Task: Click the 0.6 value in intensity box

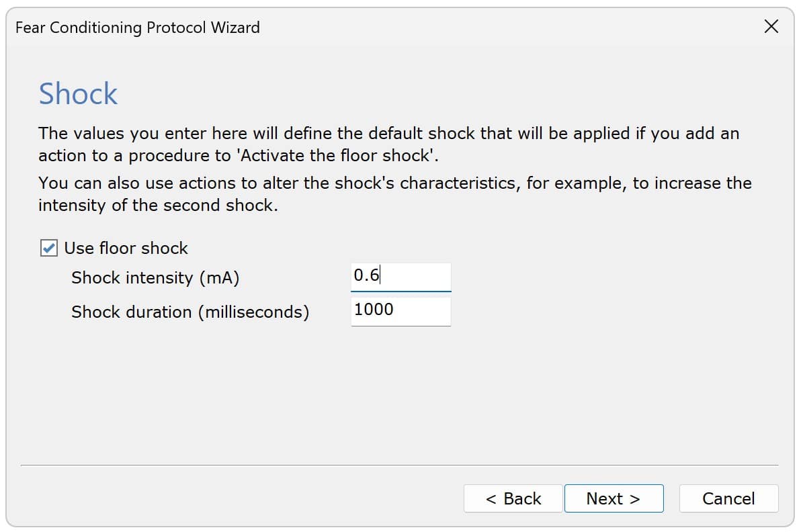Action: point(366,275)
